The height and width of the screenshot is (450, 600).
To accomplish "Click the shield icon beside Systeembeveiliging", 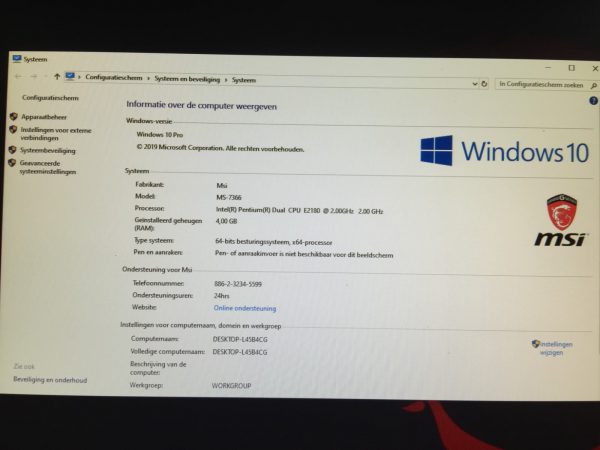I will pos(13,150).
